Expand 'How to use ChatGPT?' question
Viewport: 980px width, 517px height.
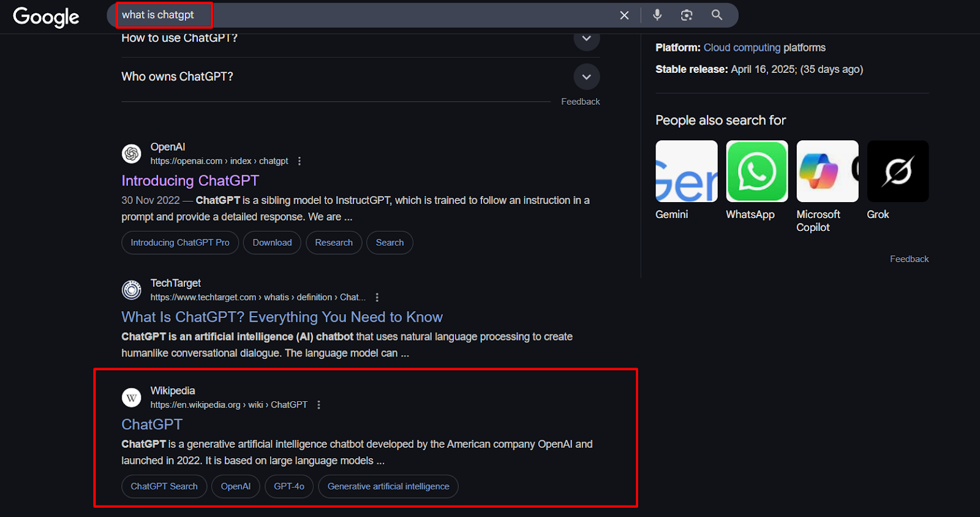pyautogui.click(x=587, y=39)
